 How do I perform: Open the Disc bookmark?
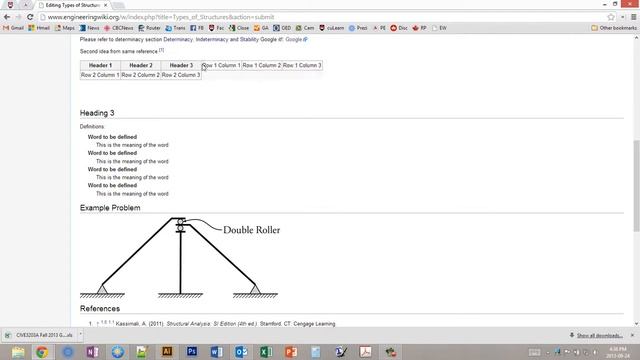coord(399,28)
